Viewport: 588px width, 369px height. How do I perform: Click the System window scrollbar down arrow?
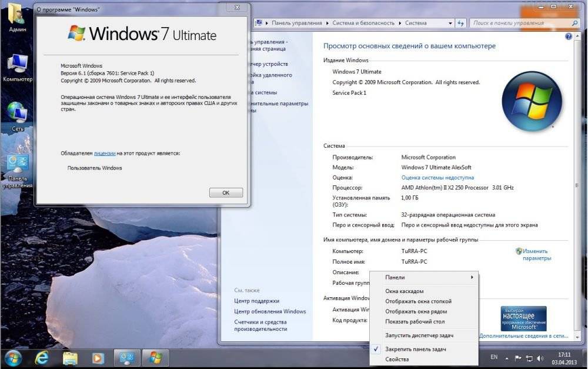[577, 337]
